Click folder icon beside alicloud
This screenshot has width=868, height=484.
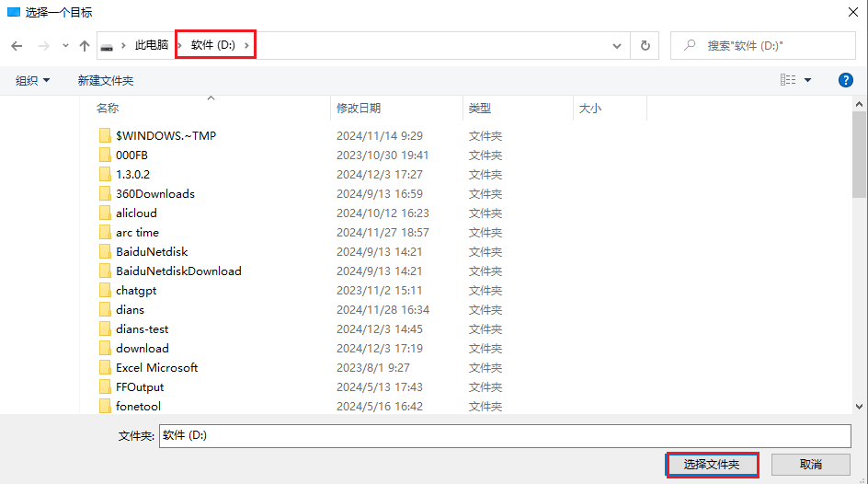click(x=105, y=213)
